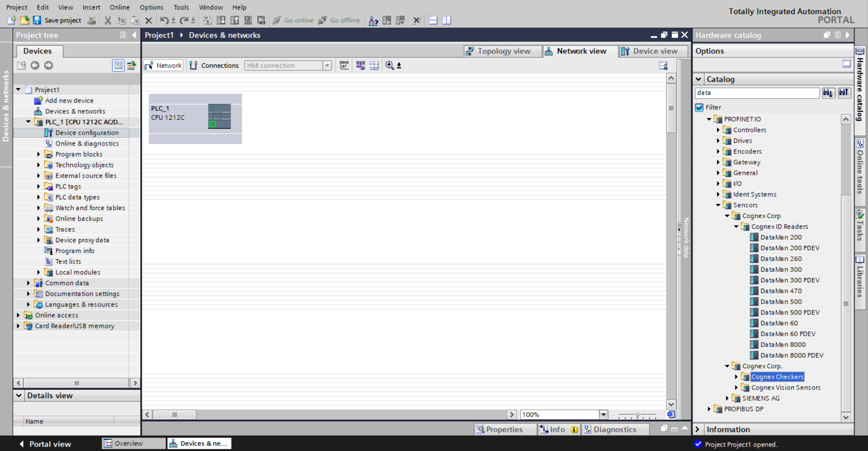Click the Undo icon in toolbar

point(164,20)
